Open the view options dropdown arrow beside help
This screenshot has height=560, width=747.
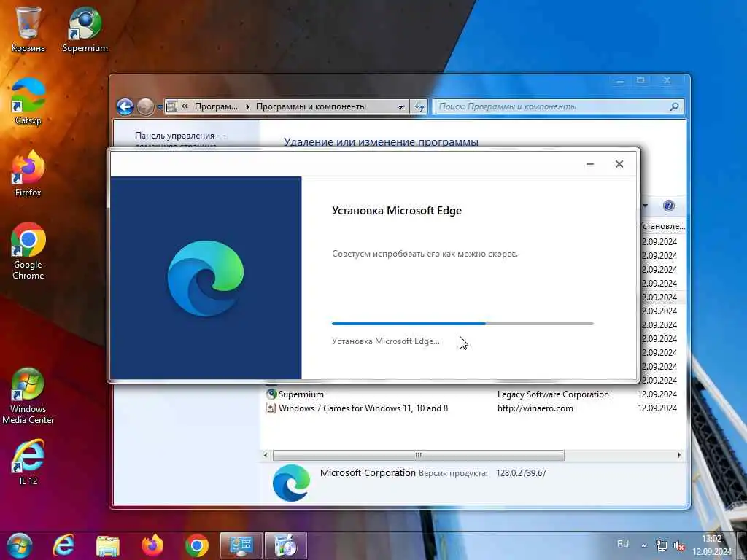point(645,206)
